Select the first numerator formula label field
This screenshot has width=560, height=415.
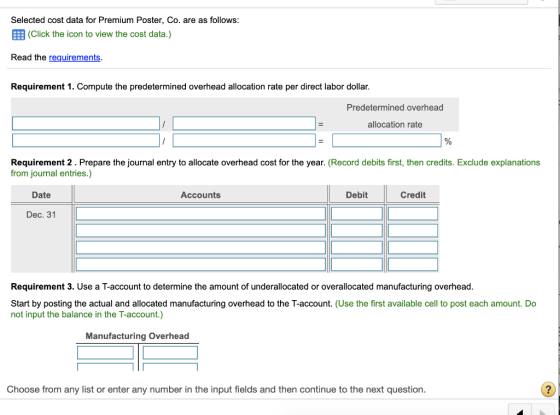point(86,124)
